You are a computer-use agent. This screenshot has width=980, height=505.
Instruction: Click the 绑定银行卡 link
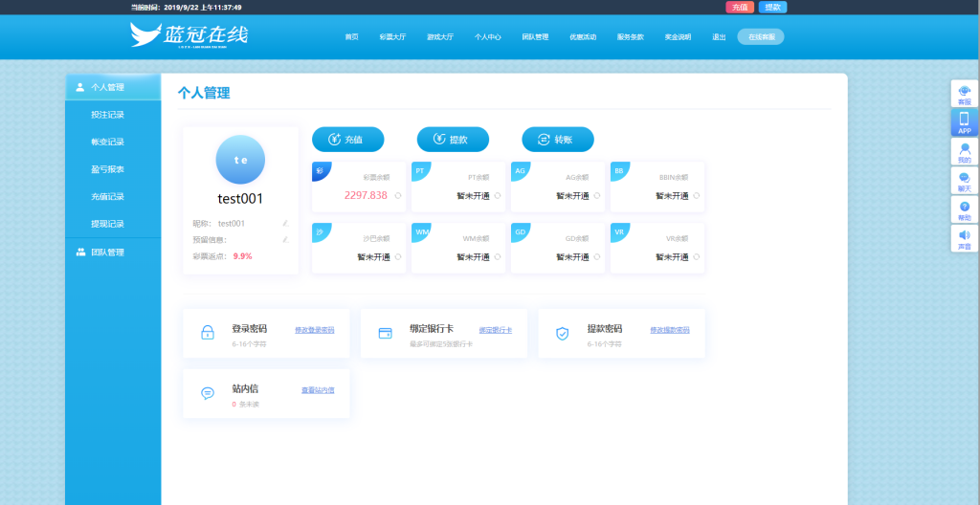(x=495, y=330)
